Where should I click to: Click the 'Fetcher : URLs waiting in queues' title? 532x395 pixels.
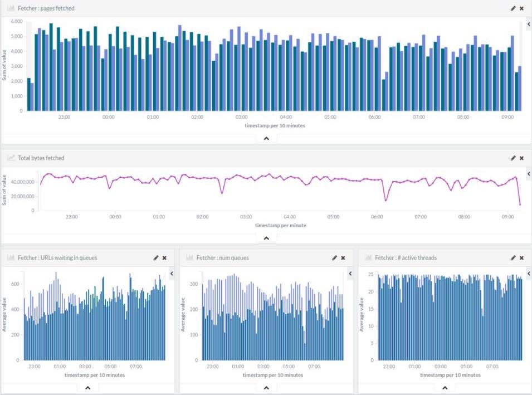point(57,257)
